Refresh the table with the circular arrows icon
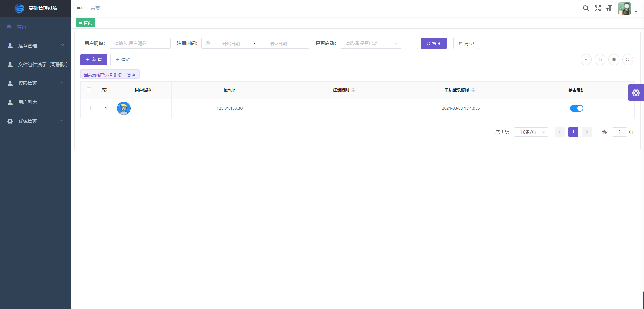The image size is (644, 309). pos(600,59)
